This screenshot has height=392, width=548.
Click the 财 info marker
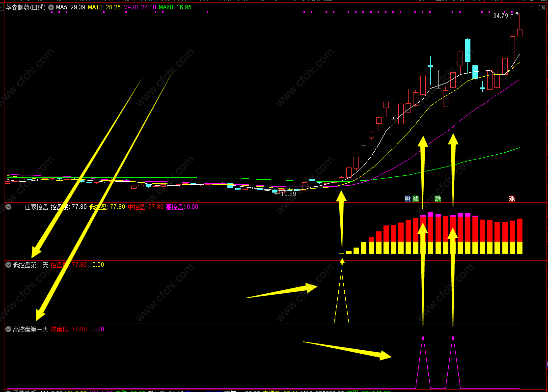[408, 198]
